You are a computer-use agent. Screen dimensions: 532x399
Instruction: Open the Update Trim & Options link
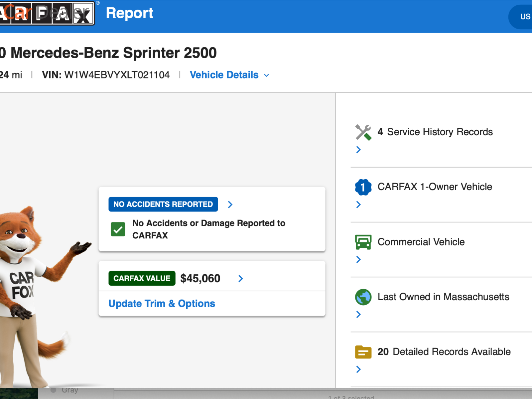[162, 304]
